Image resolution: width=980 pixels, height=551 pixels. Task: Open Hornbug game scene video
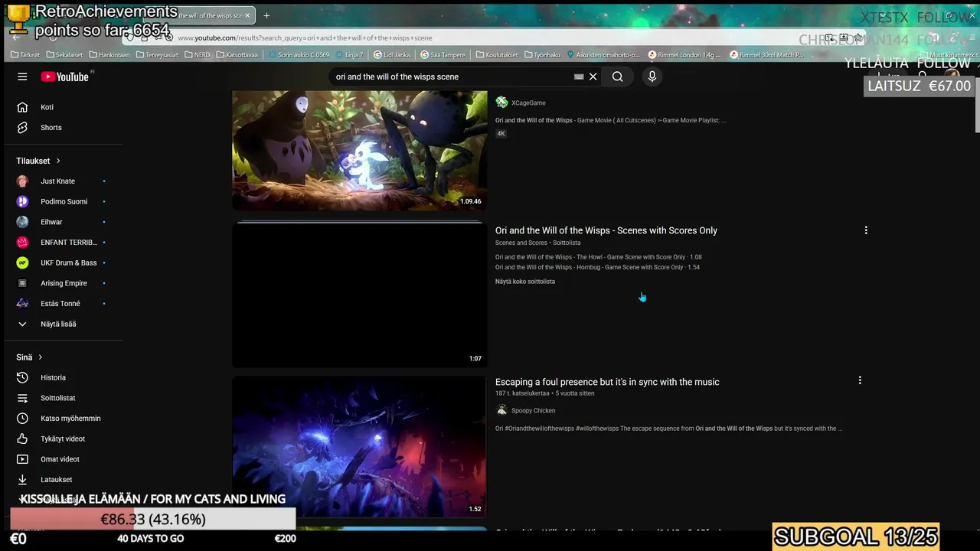point(597,267)
